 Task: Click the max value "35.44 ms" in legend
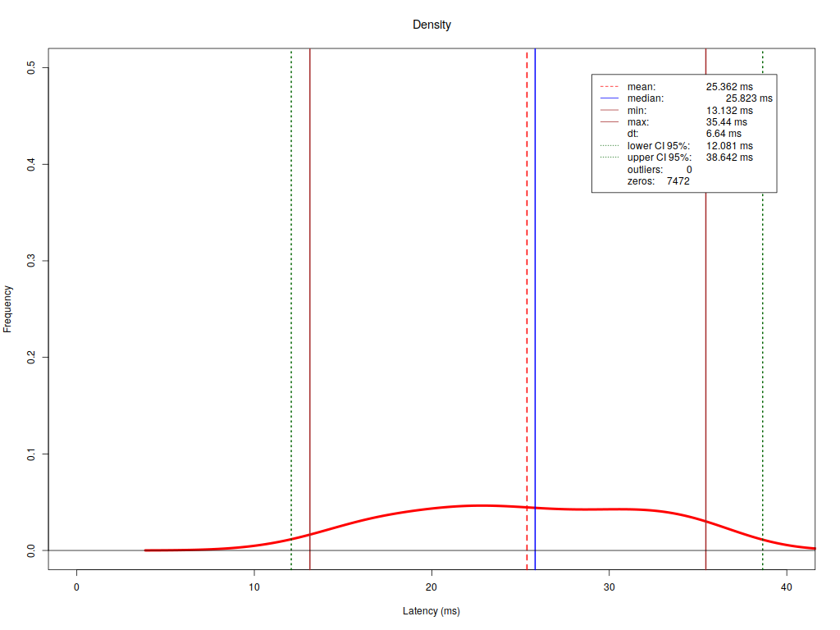727,122
